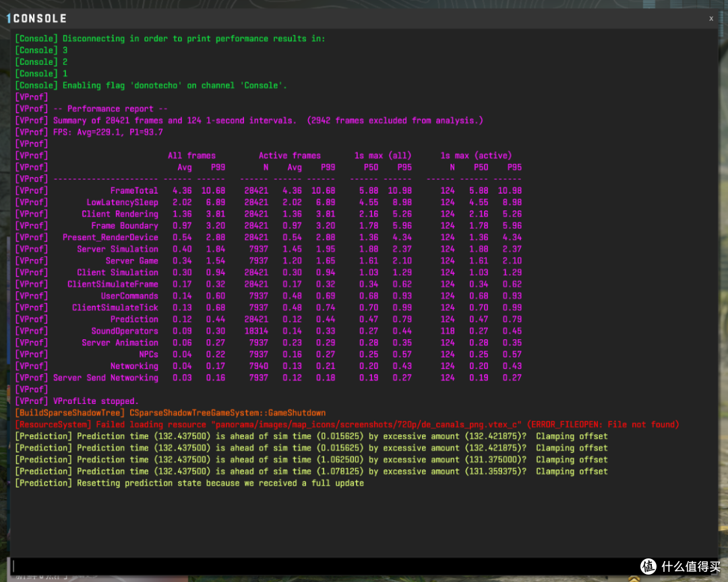
Task: Select the Server Game row label
Action: (x=132, y=261)
